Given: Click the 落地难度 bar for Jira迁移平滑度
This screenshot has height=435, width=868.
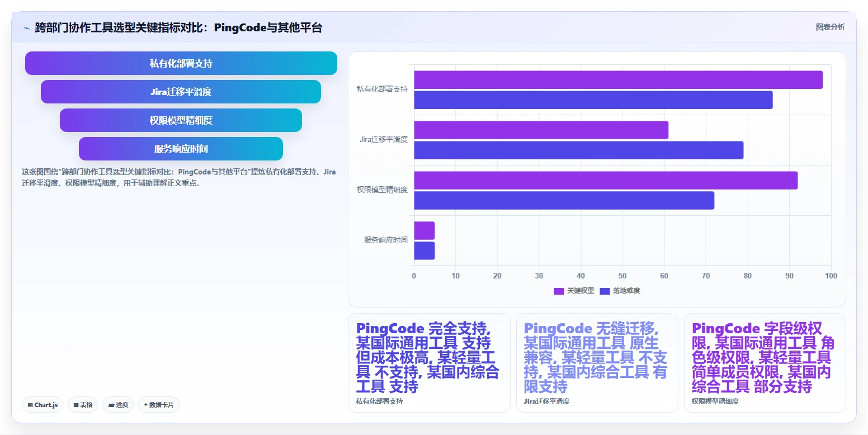Looking at the screenshot, I should coord(578,150).
